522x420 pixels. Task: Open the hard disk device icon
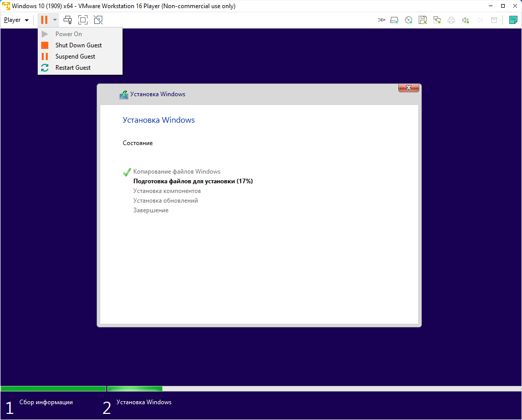(394, 20)
